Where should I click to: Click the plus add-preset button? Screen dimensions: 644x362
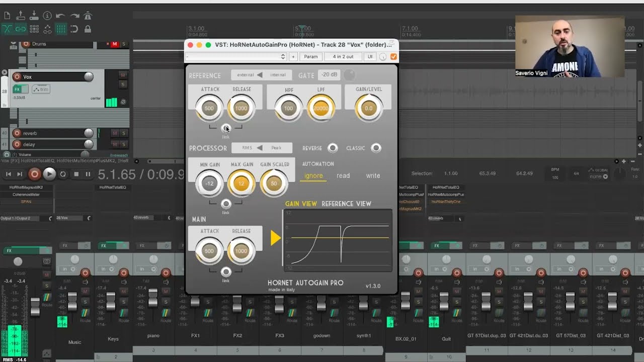tap(293, 57)
